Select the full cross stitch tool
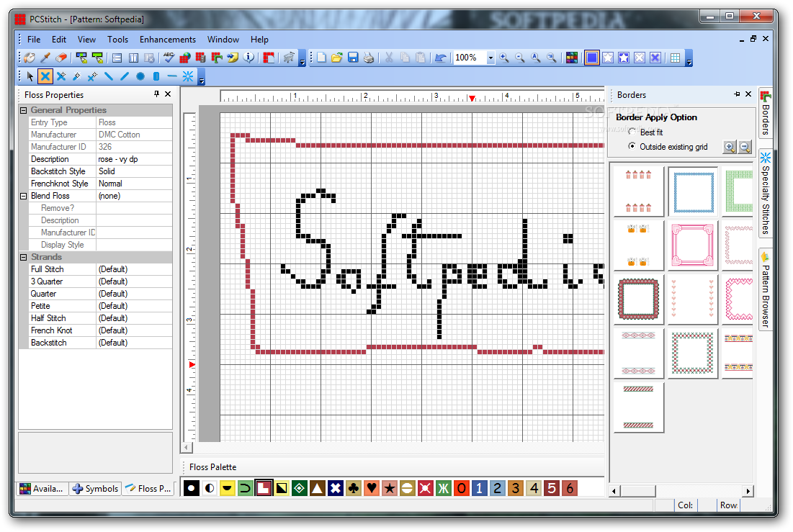Image resolution: width=793 pixels, height=532 pixels. [x=45, y=76]
